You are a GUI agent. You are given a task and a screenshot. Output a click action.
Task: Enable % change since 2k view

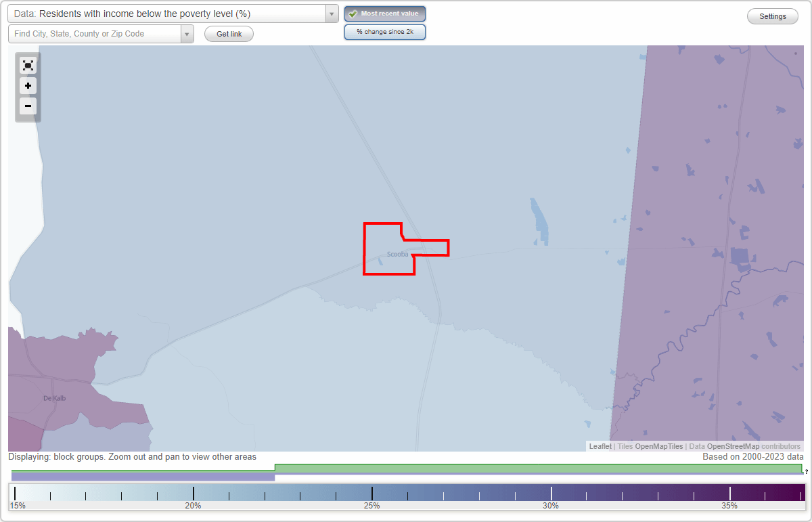coord(384,31)
